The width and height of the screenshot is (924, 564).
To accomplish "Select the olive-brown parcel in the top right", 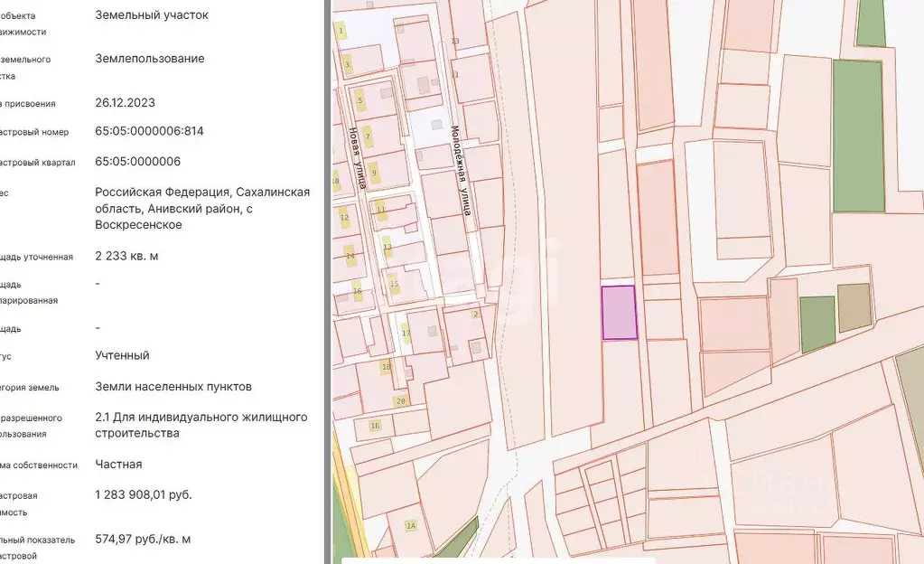I will [x=853, y=307].
